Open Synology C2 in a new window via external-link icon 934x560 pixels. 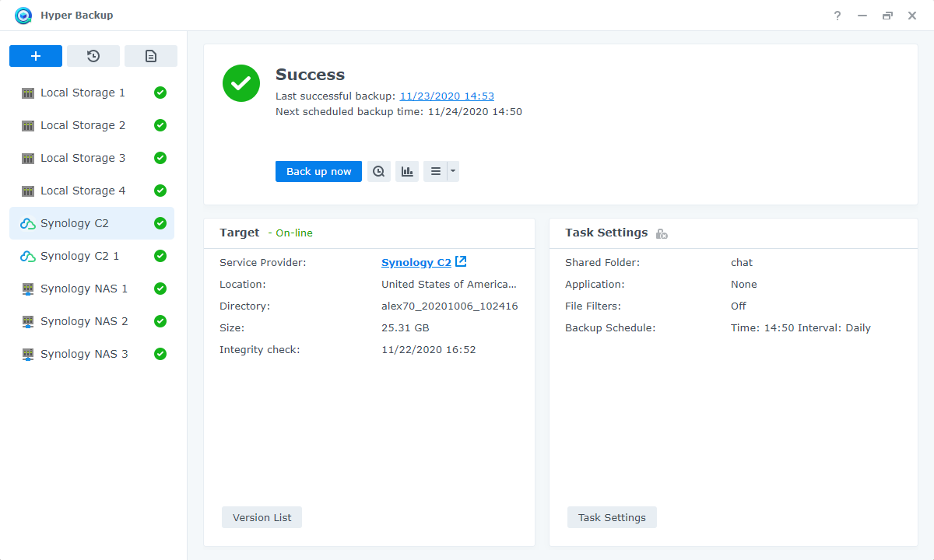[460, 262]
